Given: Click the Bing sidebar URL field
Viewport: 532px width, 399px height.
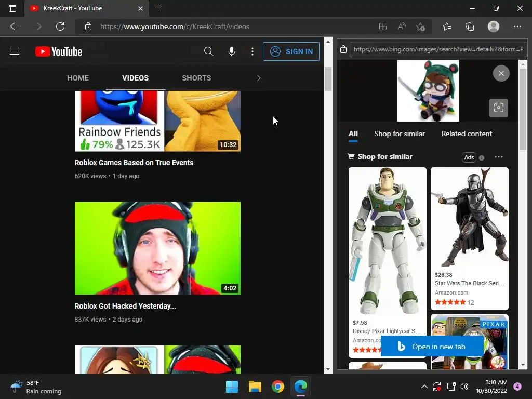Looking at the screenshot, I should [x=438, y=49].
